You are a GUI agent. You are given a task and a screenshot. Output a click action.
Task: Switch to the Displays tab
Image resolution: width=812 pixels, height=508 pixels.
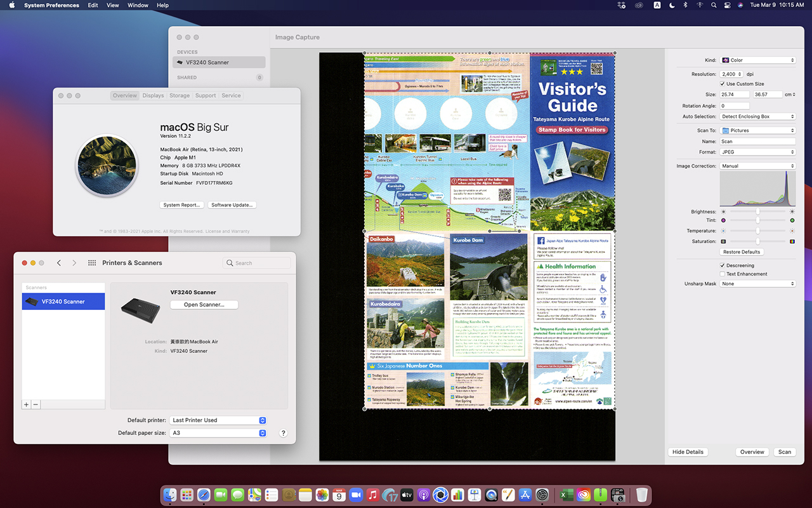[153, 96]
